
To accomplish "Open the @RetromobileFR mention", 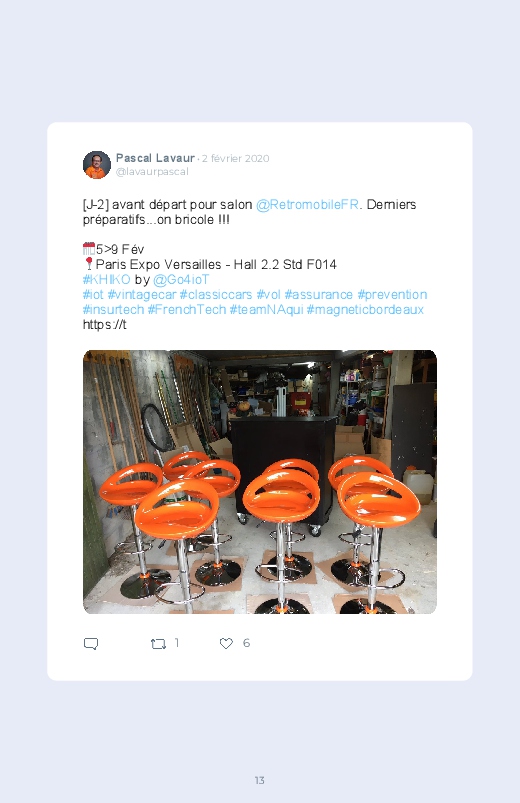I will point(307,204).
